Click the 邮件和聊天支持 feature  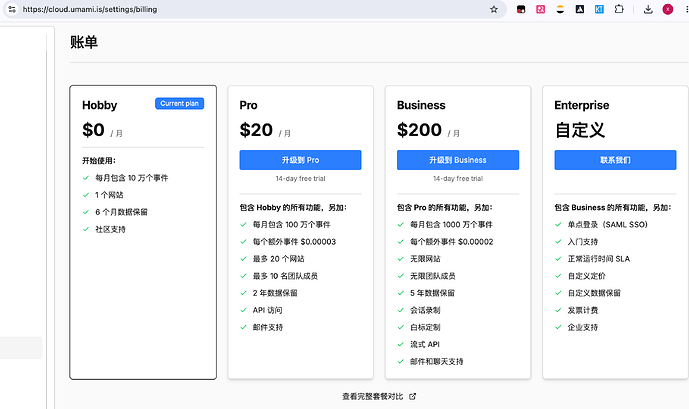tap(436, 362)
